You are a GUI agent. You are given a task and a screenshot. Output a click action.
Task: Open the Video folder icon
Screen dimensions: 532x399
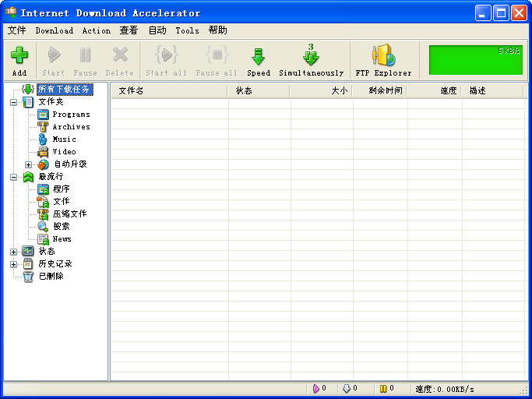click(43, 152)
